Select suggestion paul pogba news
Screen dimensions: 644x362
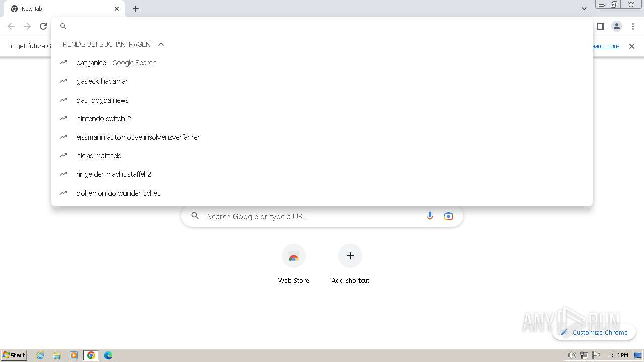coord(322,100)
